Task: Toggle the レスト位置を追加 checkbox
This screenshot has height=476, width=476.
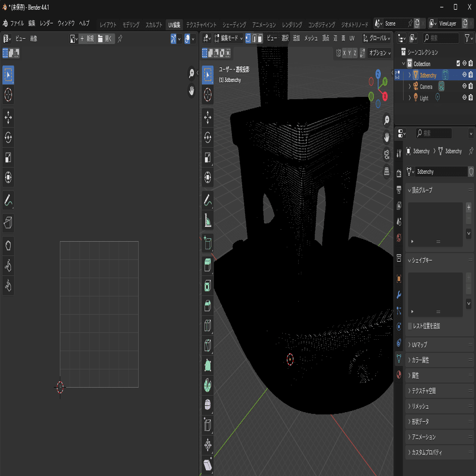Action: (x=410, y=326)
